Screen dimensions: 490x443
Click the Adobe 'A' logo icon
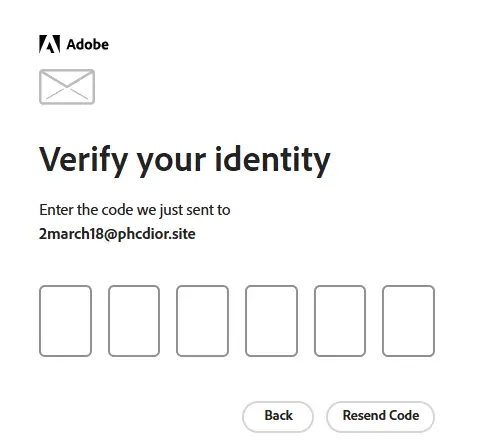tap(49, 44)
